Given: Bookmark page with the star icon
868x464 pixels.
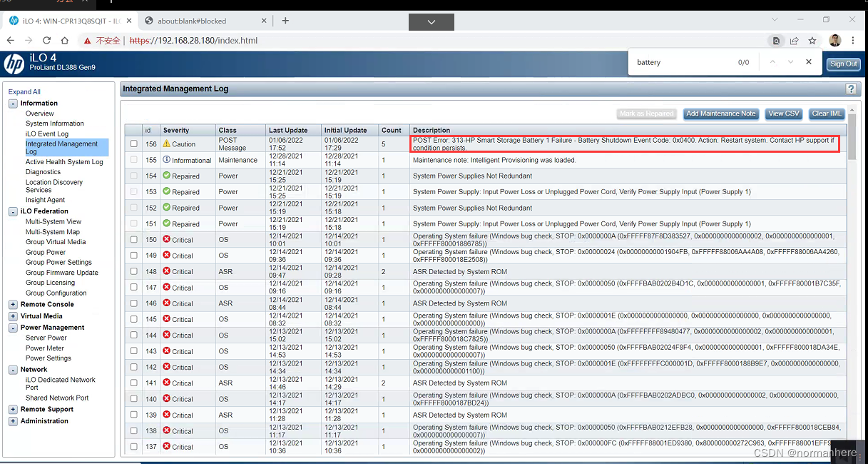Looking at the screenshot, I should tap(812, 41).
